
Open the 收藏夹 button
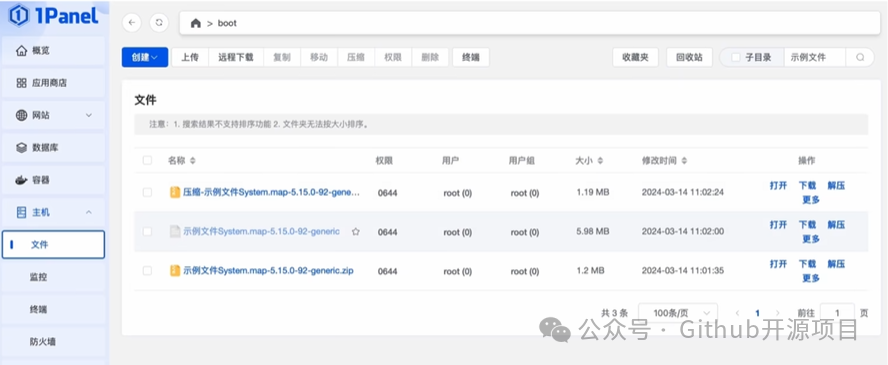[x=635, y=57]
